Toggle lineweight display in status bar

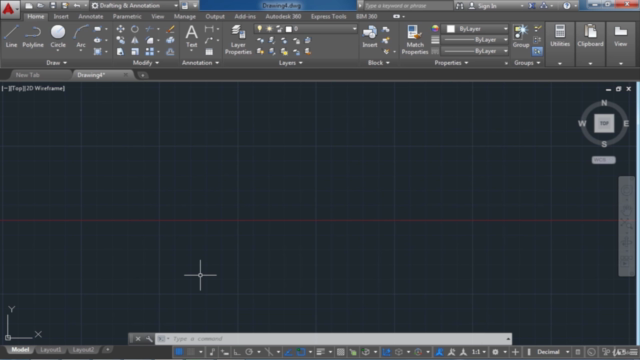coord(320,352)
